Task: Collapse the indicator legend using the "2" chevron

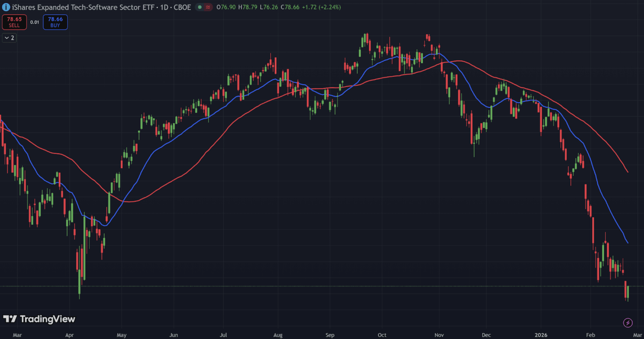Action: [x=9, y=38]
